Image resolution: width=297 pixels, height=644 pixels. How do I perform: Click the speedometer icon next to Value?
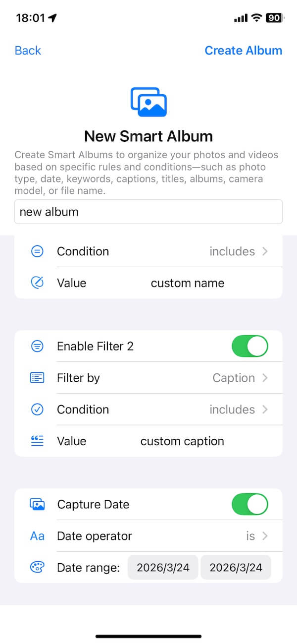point(37,283)
